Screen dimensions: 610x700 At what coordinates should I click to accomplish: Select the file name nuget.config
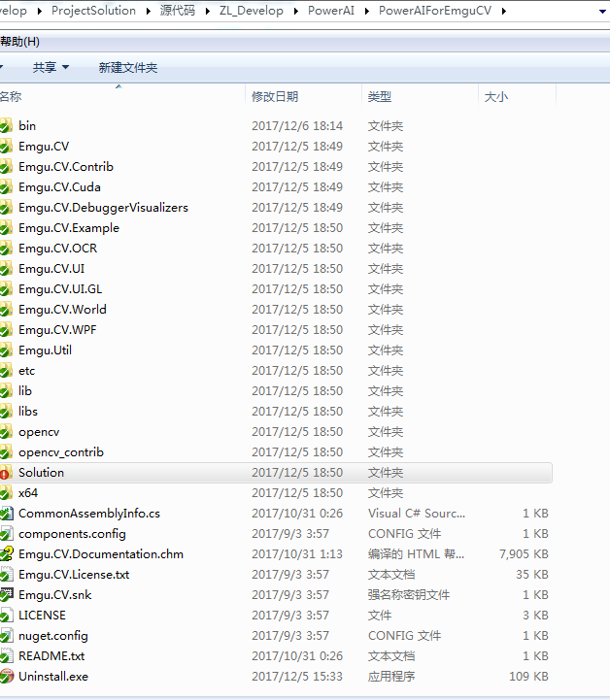(53, 636)
